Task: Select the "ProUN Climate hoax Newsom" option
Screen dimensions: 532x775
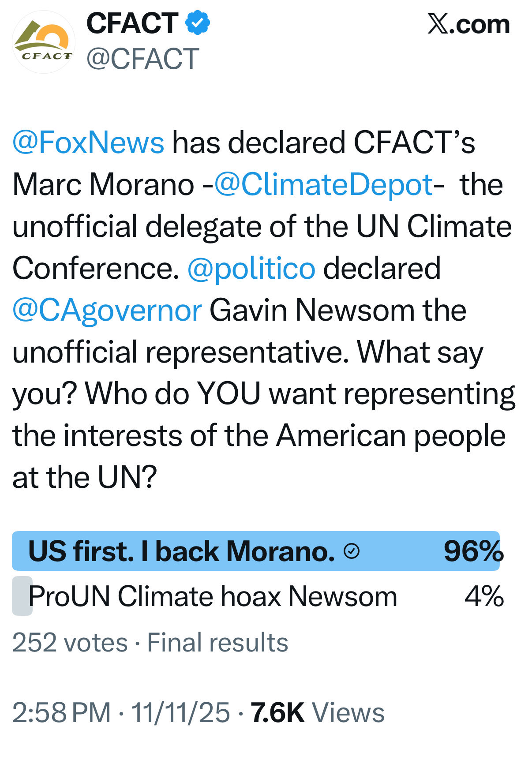Action: click(213, 596)
